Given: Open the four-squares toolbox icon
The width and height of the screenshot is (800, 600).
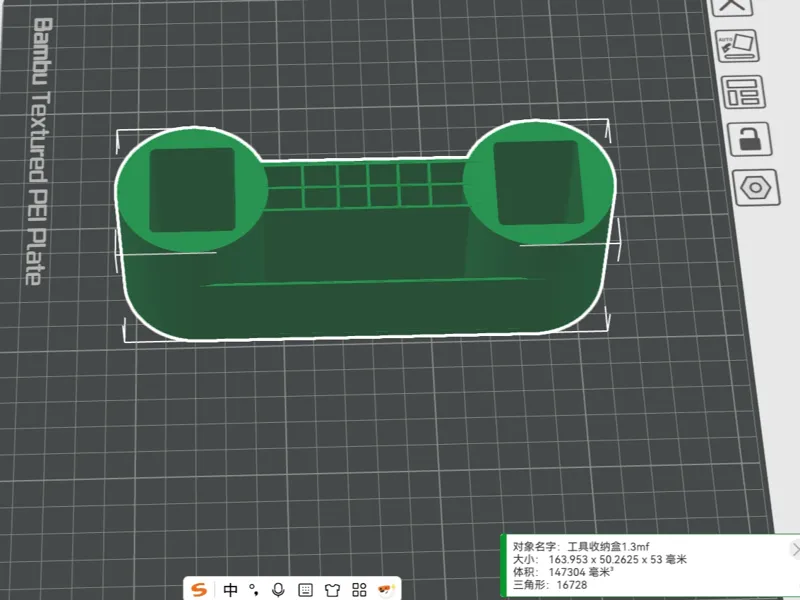Looking at the screenshot, I should point(359,590).
